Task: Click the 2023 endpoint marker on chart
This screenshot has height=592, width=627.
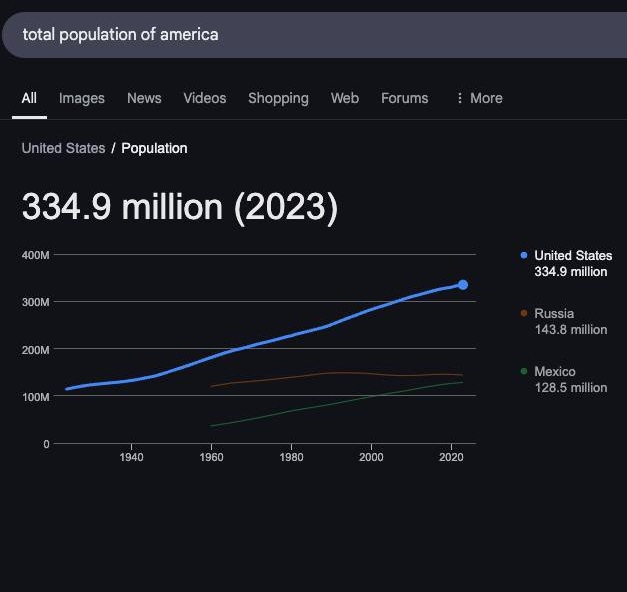Action: tap(463, 285)
